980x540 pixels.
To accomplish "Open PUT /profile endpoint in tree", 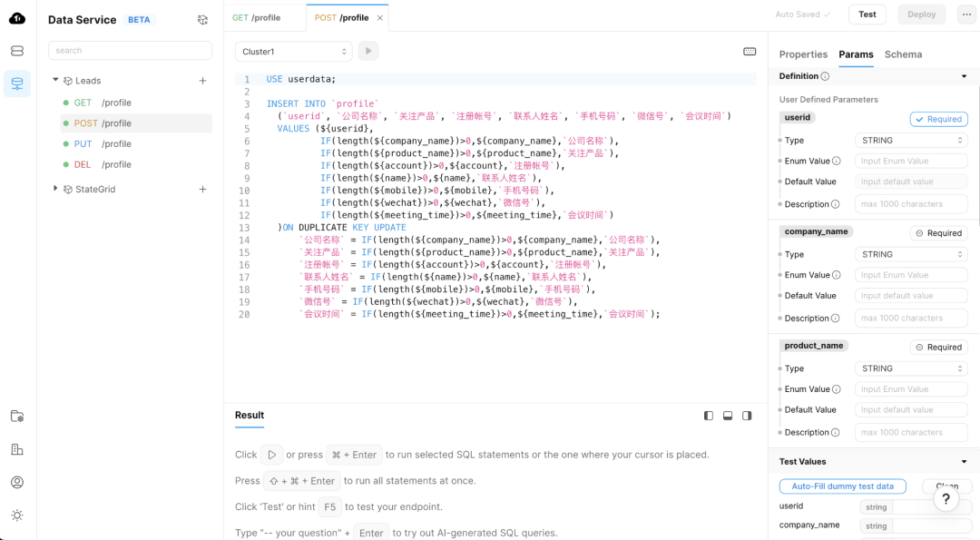I will [136, 143].
